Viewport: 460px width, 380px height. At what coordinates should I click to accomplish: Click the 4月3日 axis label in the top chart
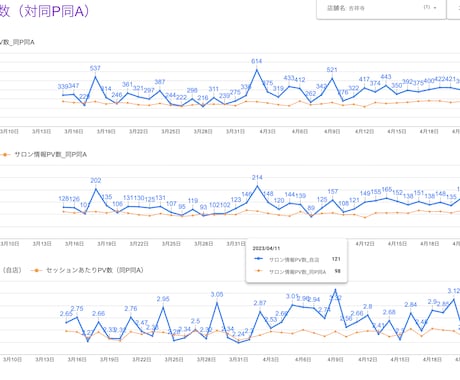(267, 132)
